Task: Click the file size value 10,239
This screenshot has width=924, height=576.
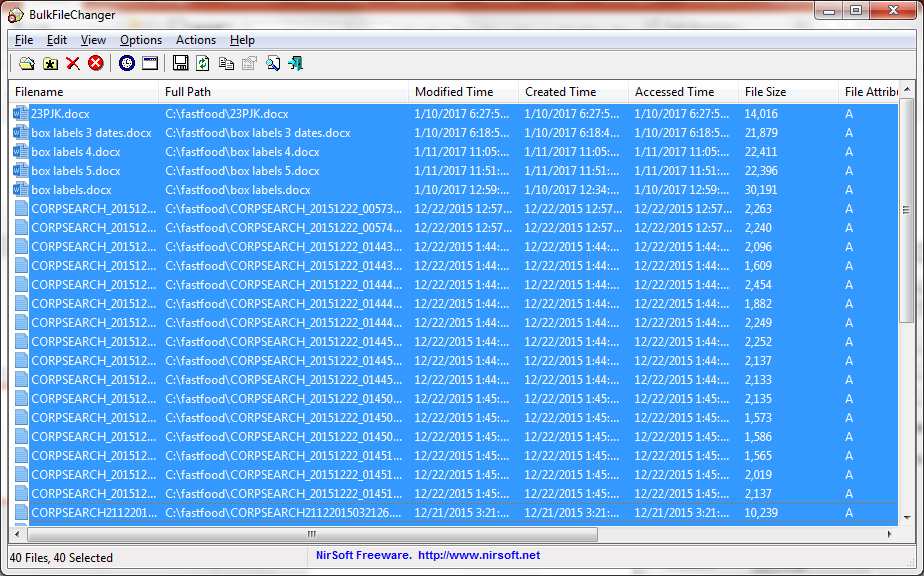Action: (x=761, y=513)
